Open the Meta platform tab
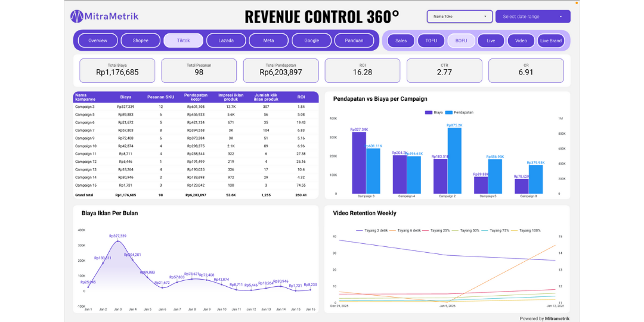Image resolution: width=644 pixels, height=322 pixels. pyautogui.click(x=269, y=41)
